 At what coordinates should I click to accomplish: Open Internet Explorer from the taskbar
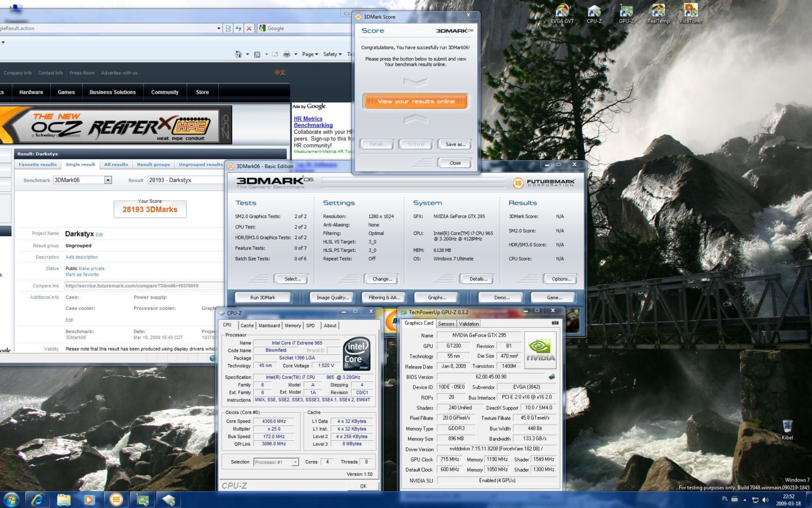(x=37, y=500)
